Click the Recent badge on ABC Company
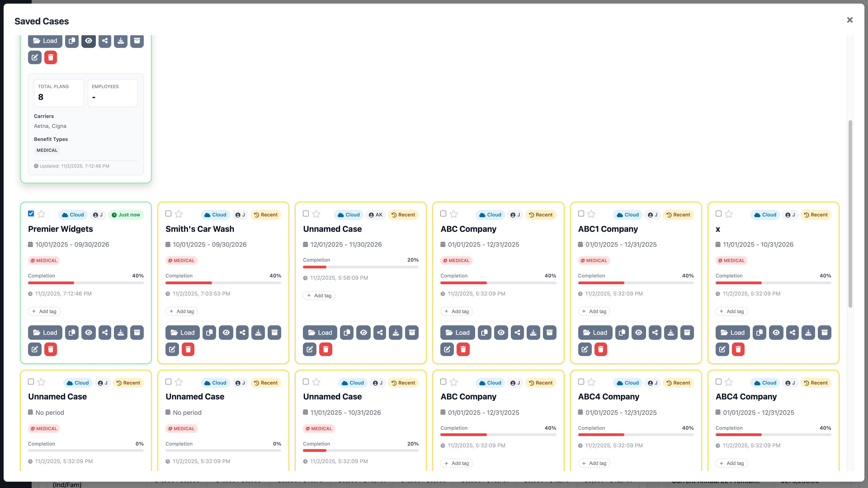Viewport: 868px width, 488px height. pyautogui.click(x=541, y=215)
